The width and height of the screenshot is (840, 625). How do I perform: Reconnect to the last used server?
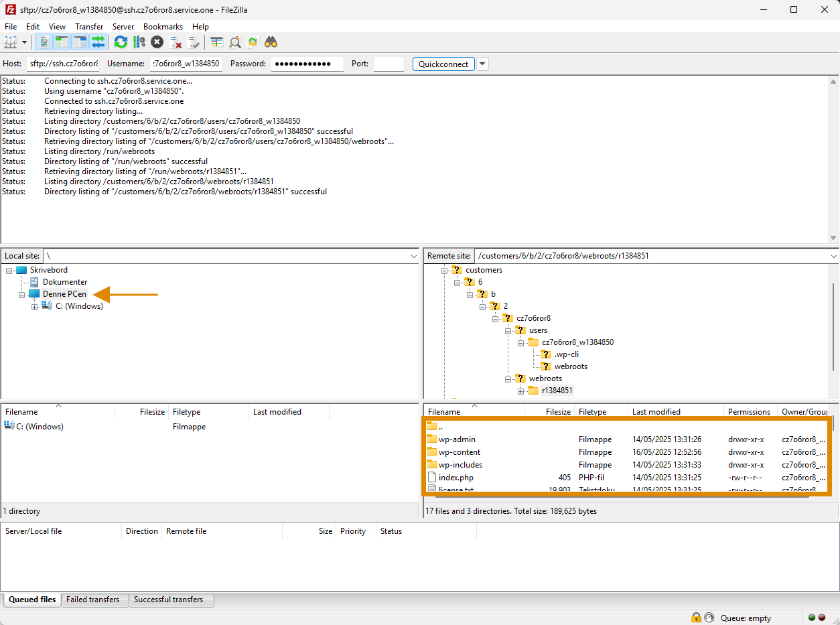[x=194, y=42]
